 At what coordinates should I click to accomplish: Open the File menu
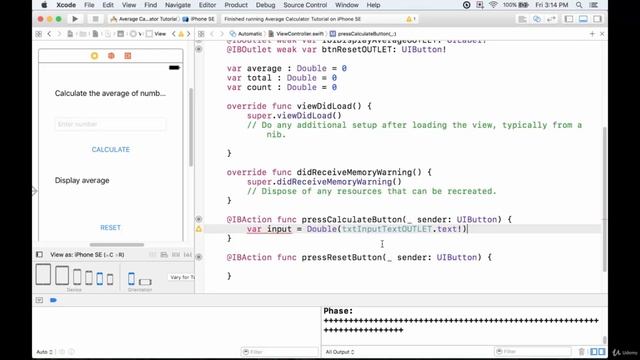89,5
